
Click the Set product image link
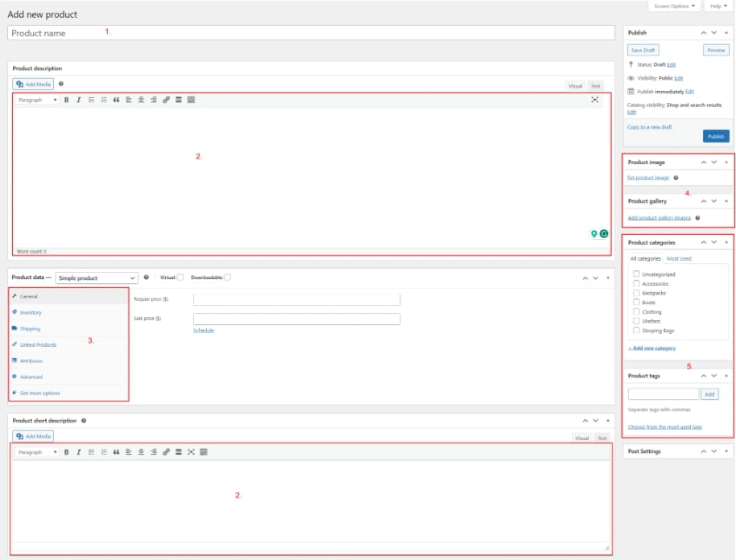648,178
